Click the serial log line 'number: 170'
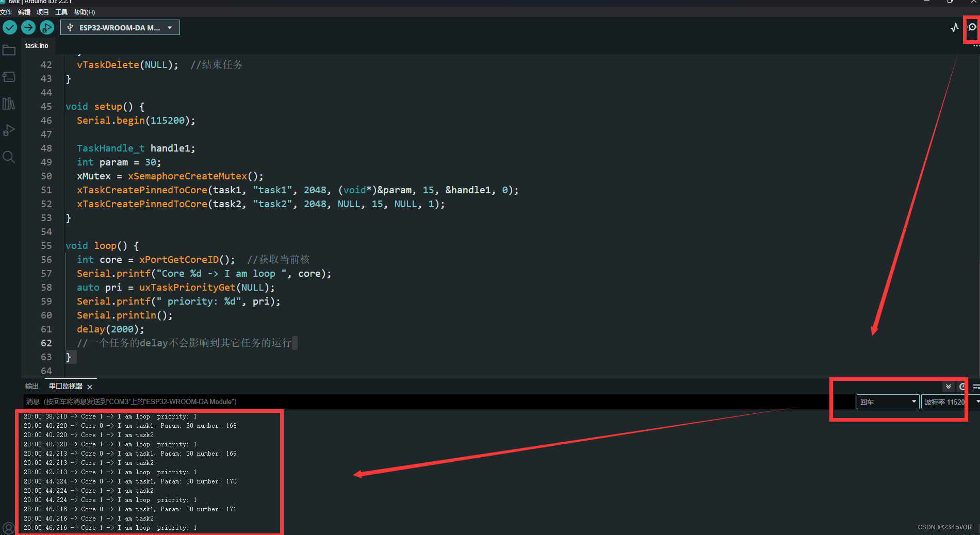The height and width of the screenshot is (535, 980). [130, 481]
